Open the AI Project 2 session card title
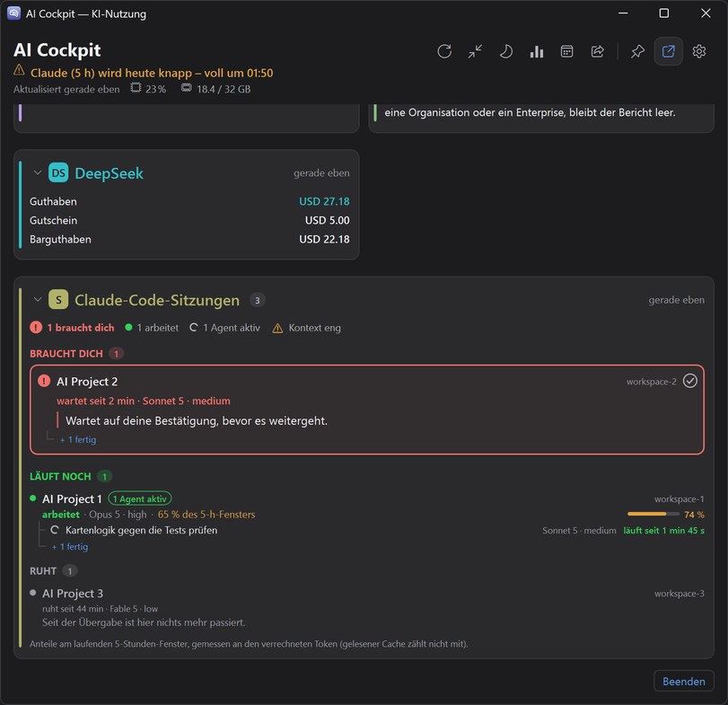Image resolution: width=728 pixels, height=705 pixels. coord(87,382)
